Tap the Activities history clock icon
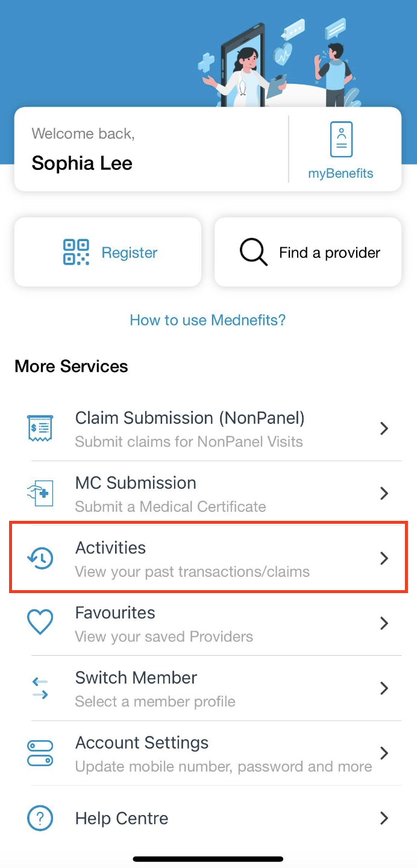The image size is (417, 868). (x=40, y=558)
